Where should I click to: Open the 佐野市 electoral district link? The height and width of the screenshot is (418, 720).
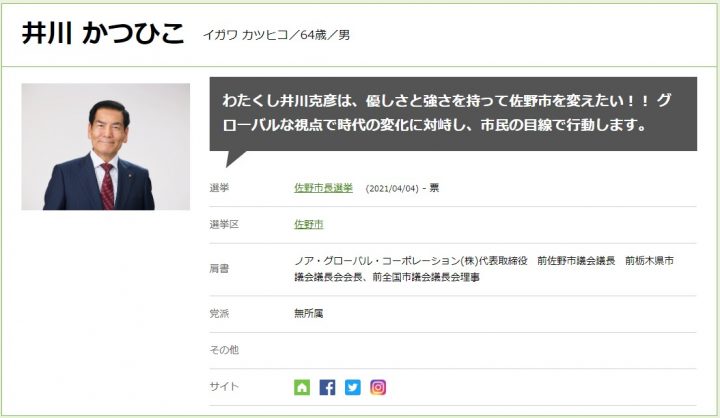pyautogui.click(x=309, y=224)
